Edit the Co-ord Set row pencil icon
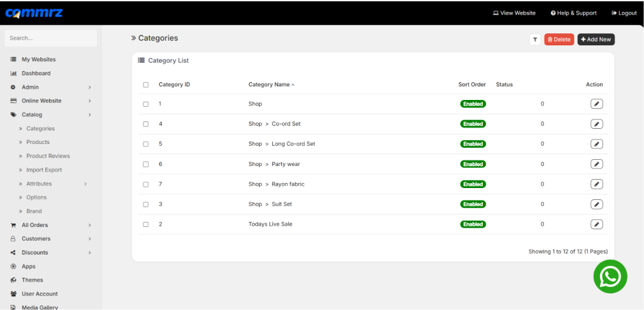 tap(597, 124)
